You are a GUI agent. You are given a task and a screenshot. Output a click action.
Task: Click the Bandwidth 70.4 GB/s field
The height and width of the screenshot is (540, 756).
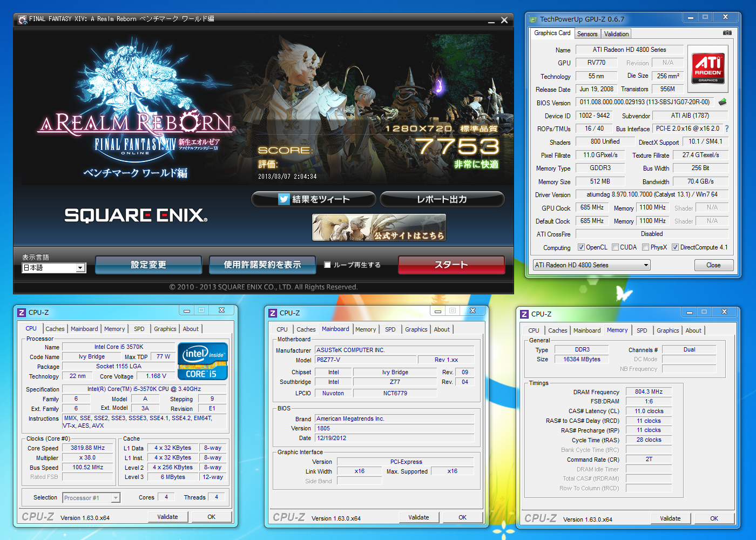(x=700, y=181)
